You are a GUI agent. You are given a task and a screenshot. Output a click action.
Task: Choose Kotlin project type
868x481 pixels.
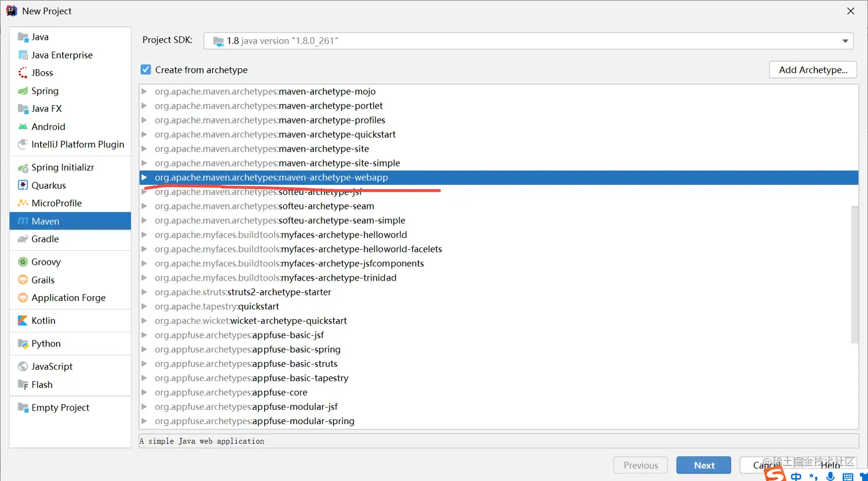tap(70, 320)
